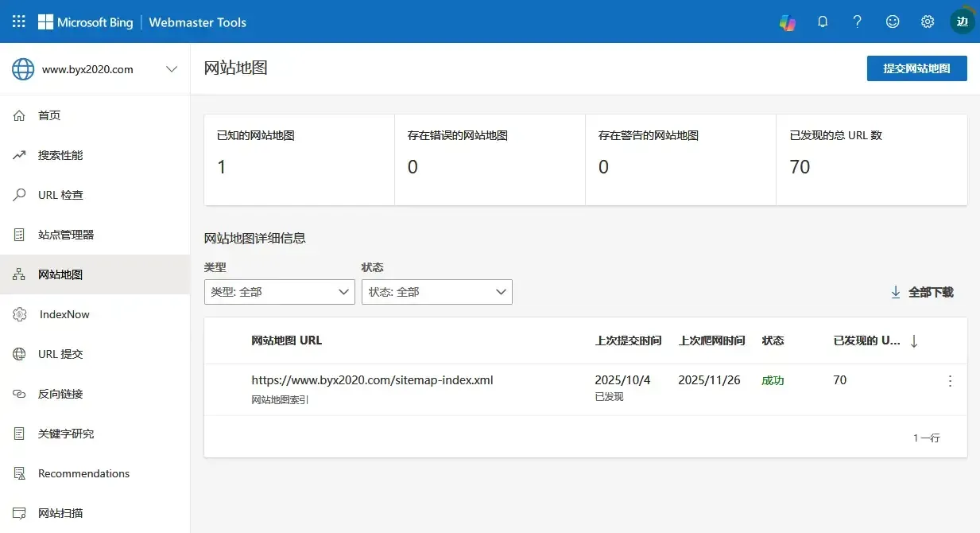
Task: Click the 提交网站地图 button
Action: [916, 68]
